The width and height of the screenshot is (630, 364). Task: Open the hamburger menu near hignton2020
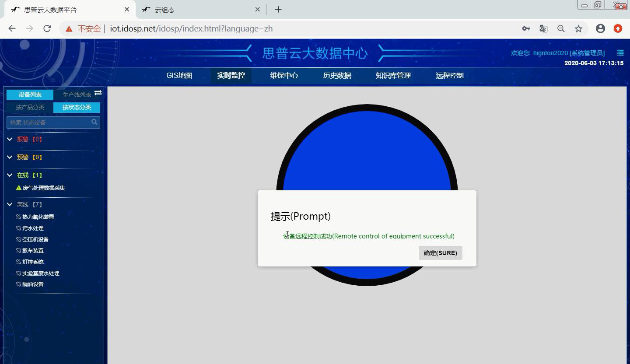coord(620,52)
